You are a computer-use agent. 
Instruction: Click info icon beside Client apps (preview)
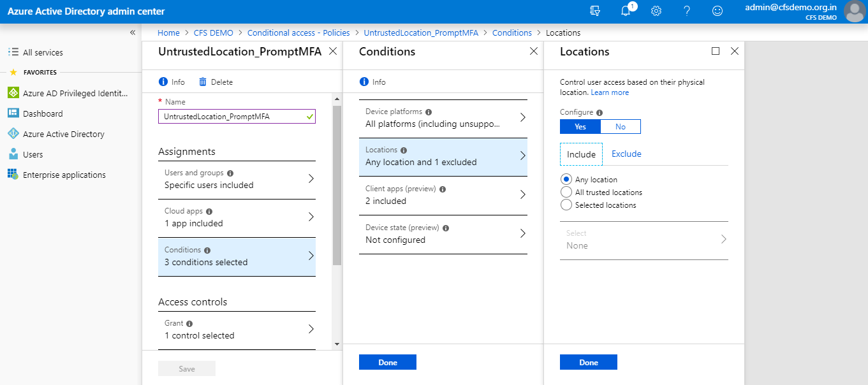coord(443,189)
